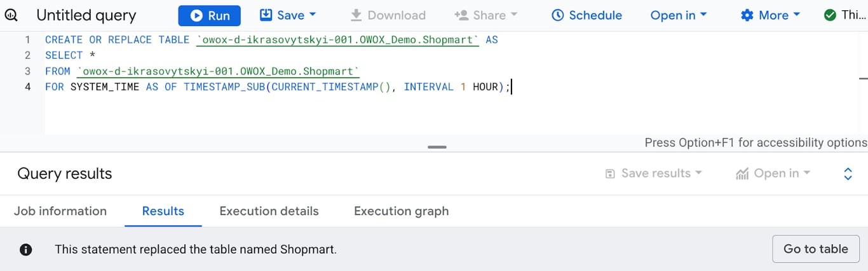Select the Results tab
The width and height of the screenshot is (868, 271).
pyautogui.click(x=163, y=211)
